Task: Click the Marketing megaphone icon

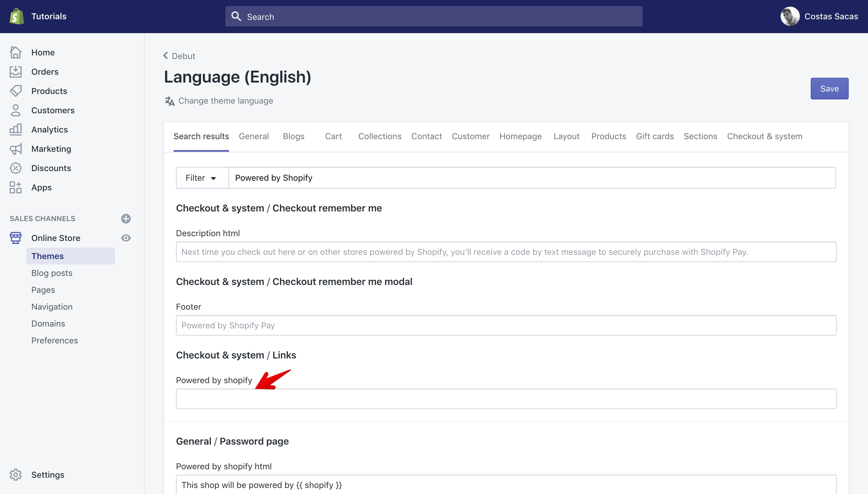Action: 16,149
